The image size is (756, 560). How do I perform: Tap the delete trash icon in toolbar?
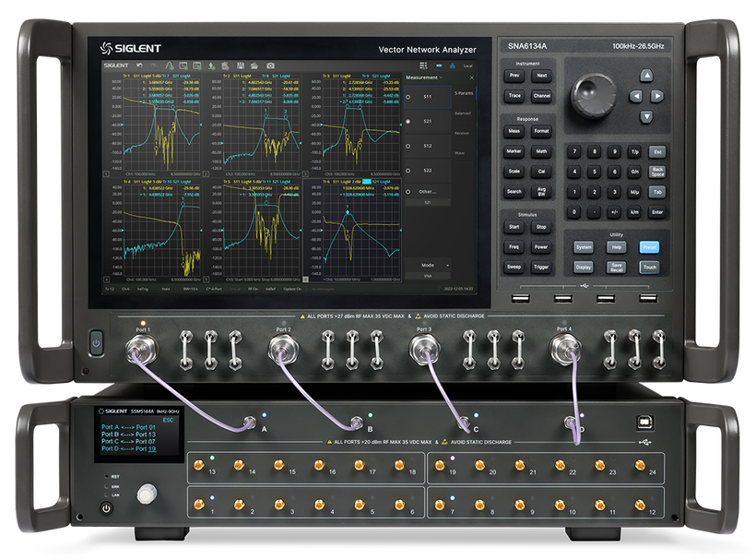(225, 66)
